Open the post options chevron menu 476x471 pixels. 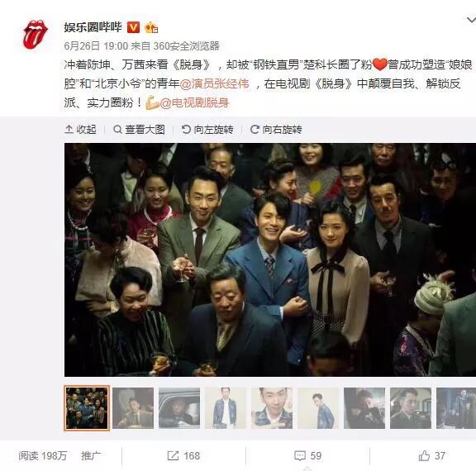click(x=471, y=21)
